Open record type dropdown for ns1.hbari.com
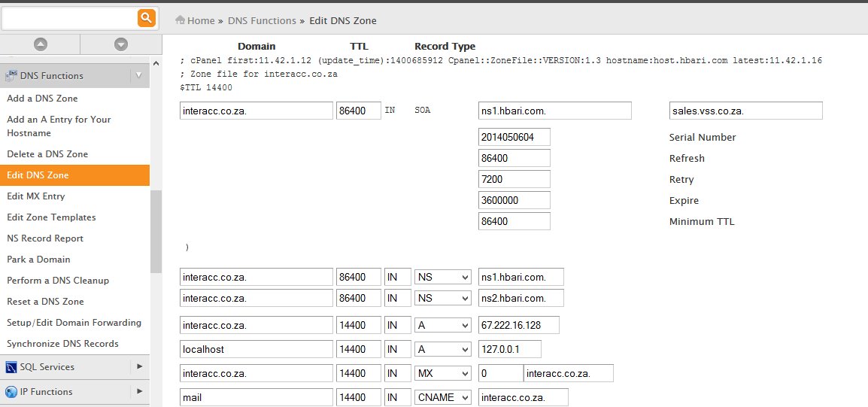This screenshot has height=407, width=868. pos(443,277)
